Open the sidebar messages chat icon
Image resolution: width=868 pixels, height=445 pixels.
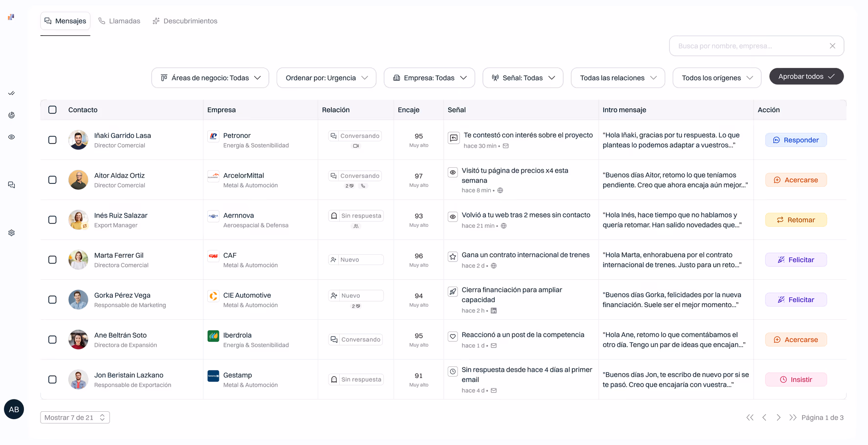11,185
